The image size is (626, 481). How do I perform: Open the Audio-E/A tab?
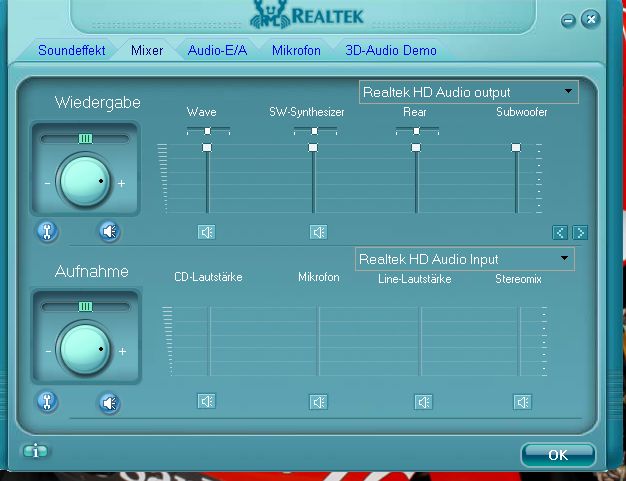coord(217,50)
